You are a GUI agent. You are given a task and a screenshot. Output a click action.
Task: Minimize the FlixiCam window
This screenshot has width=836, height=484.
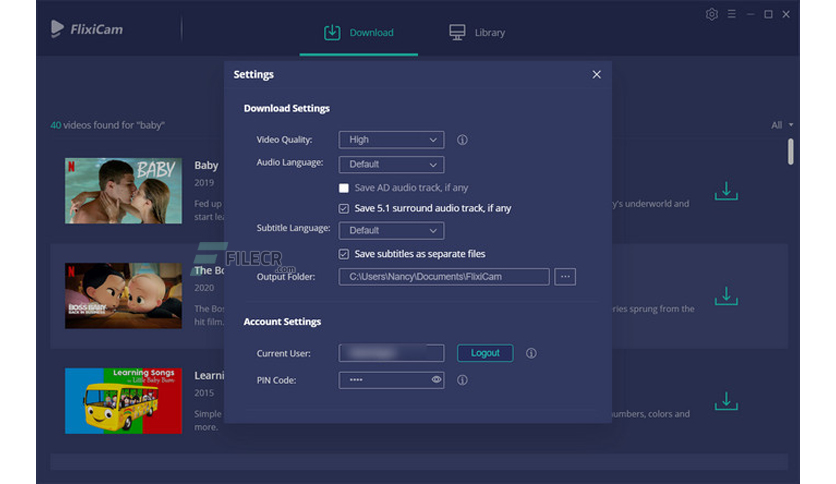pos(751,14)
